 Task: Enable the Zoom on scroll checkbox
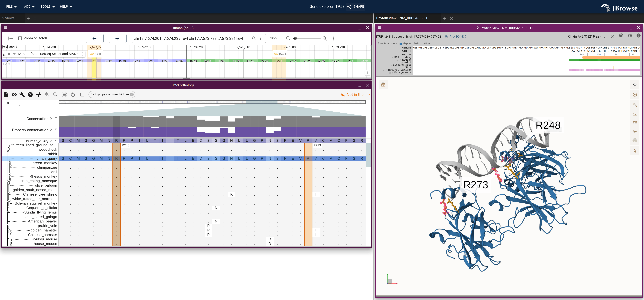point(20,38)
